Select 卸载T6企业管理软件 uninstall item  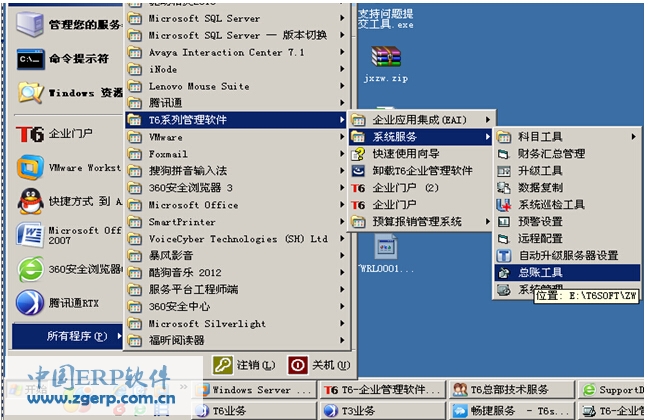421,171
